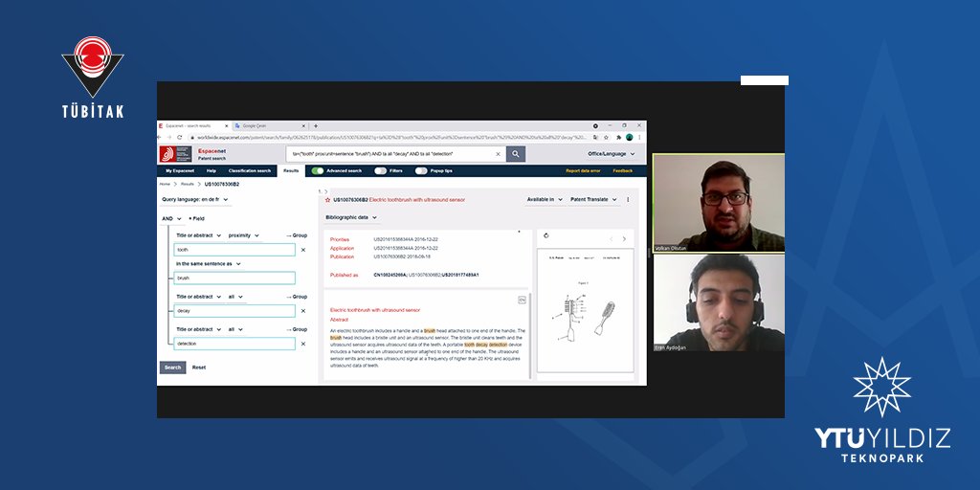Remove the 'tooth' query field row
Viewport: 980px width, 490px height.
(x=303, y=250)
